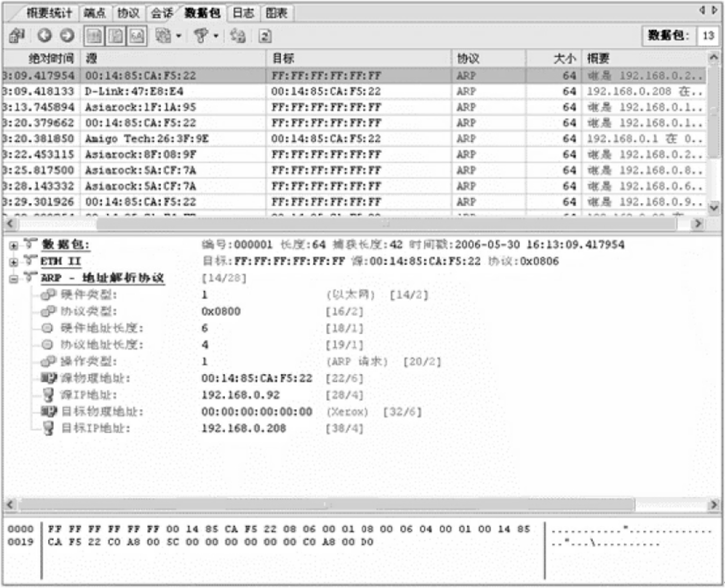Expand the 数据包 tree node
Viewport: 725px width, 588px height.
pyautogui.click(x=14, y=246)
